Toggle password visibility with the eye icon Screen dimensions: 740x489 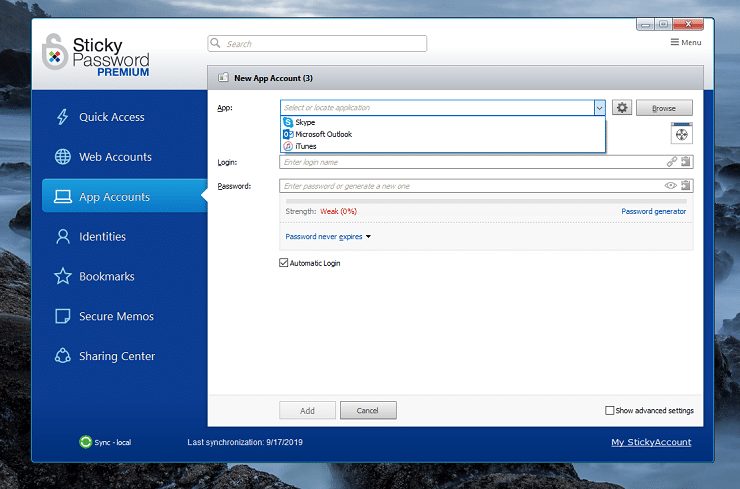click(x=671, y=186)
